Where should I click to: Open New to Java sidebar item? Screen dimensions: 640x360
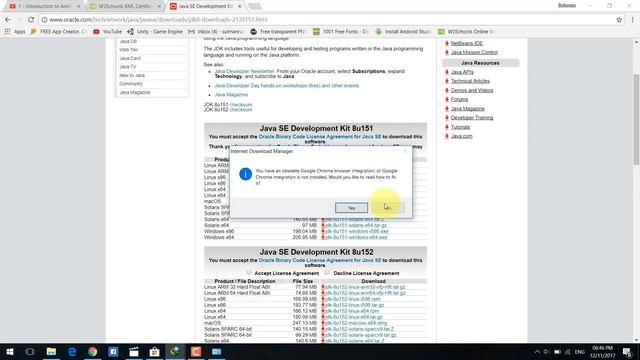pyautogui.click(x=131, y=75)
